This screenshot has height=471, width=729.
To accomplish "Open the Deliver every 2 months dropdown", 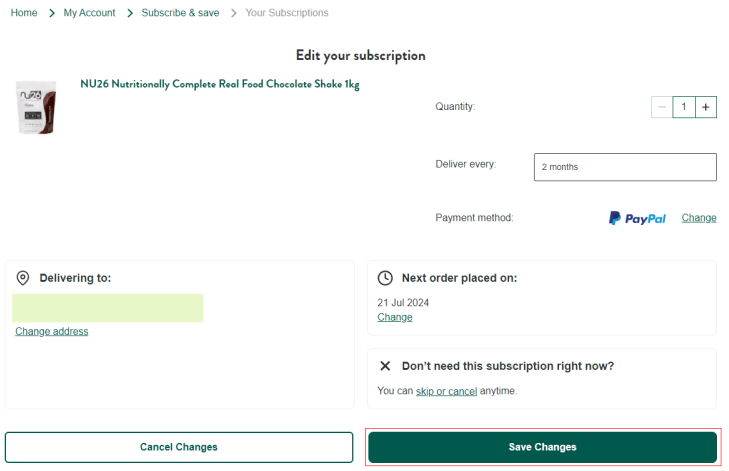I will (x=625, y=167).
